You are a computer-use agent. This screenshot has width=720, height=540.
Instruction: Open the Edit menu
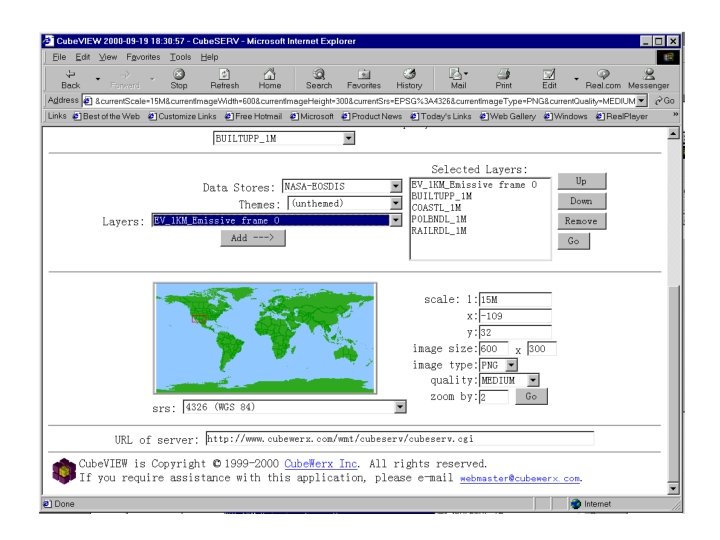pos(83,57)
